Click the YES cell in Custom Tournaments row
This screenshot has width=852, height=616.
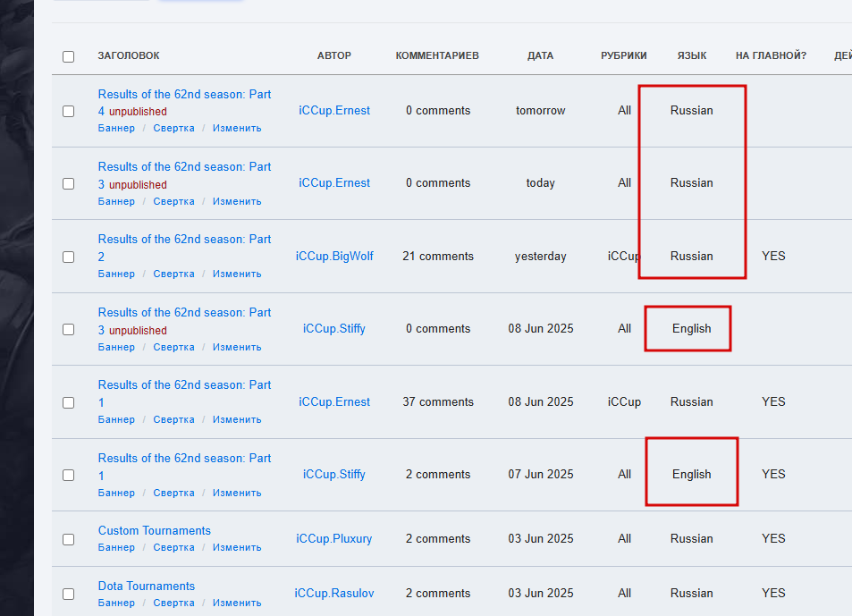773,538
